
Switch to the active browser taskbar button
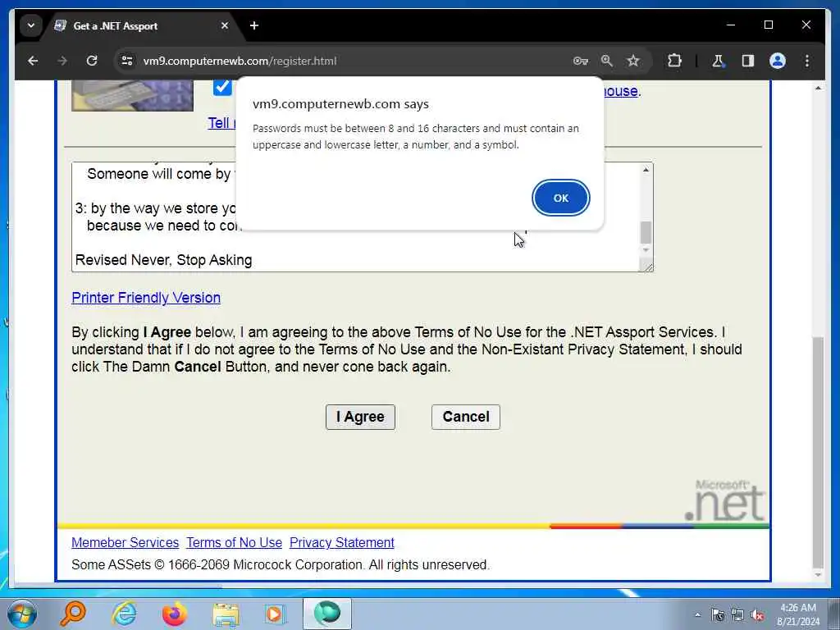[x=327, y=614]
